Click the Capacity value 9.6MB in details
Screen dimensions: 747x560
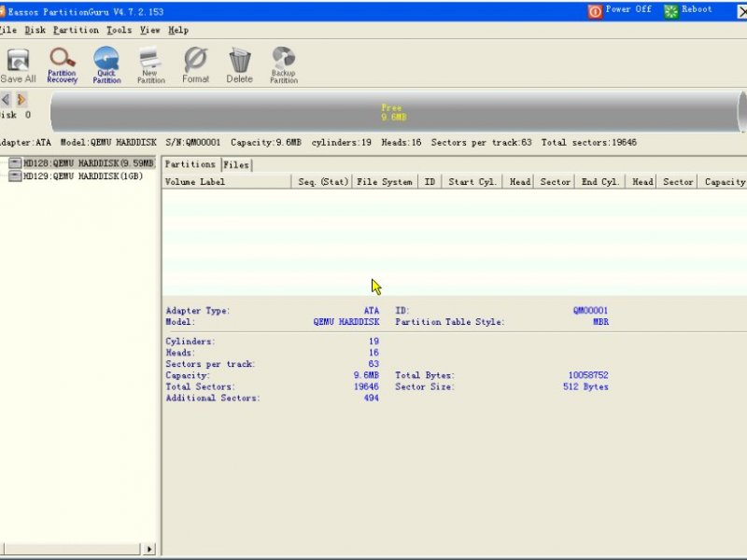366,375
